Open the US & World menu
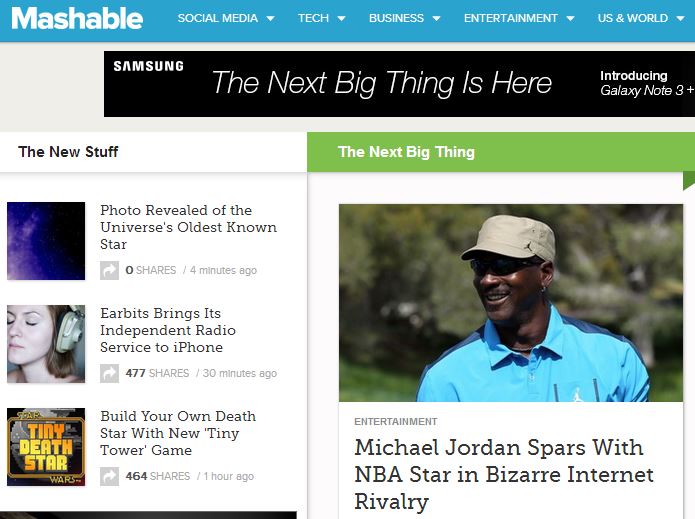695x519 pixels. (x=633, y=18)
